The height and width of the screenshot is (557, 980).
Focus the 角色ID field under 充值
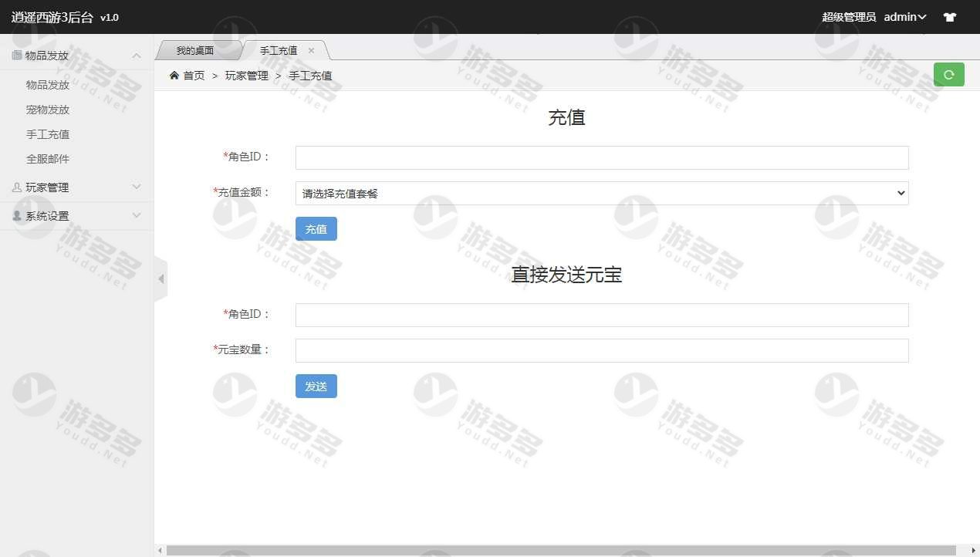[x=602, y=157]
